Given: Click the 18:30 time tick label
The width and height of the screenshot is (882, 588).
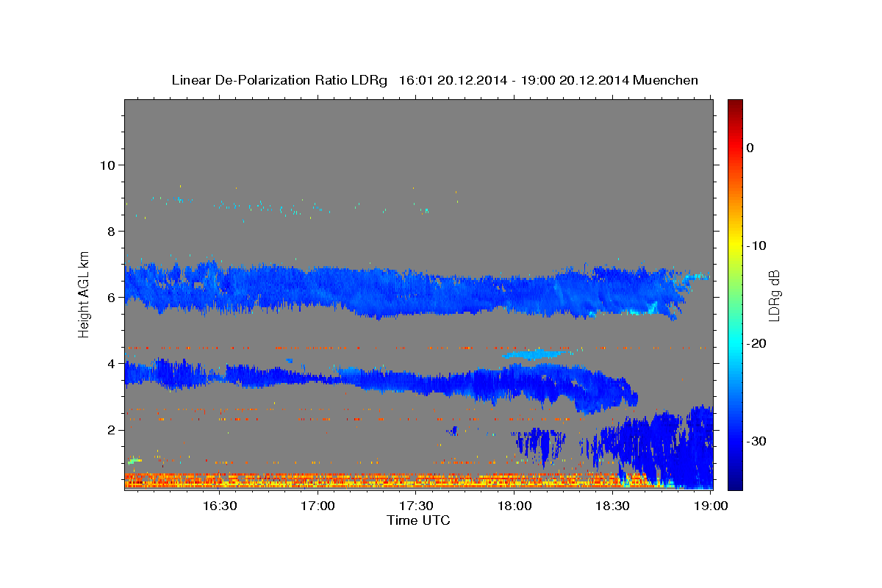Looking at the screenshot, I should 613,506.
